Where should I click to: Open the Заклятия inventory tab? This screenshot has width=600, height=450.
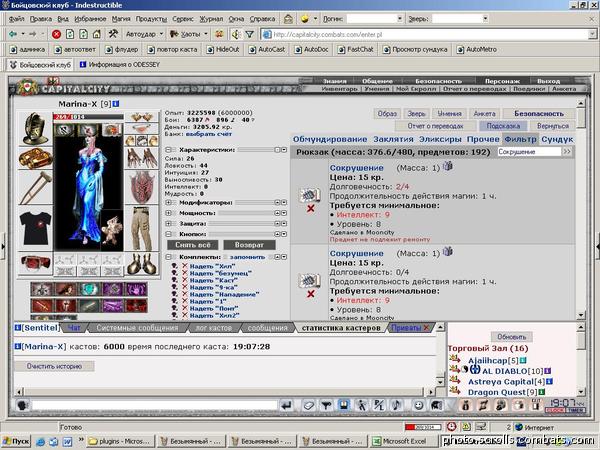[x=393, y=139]
